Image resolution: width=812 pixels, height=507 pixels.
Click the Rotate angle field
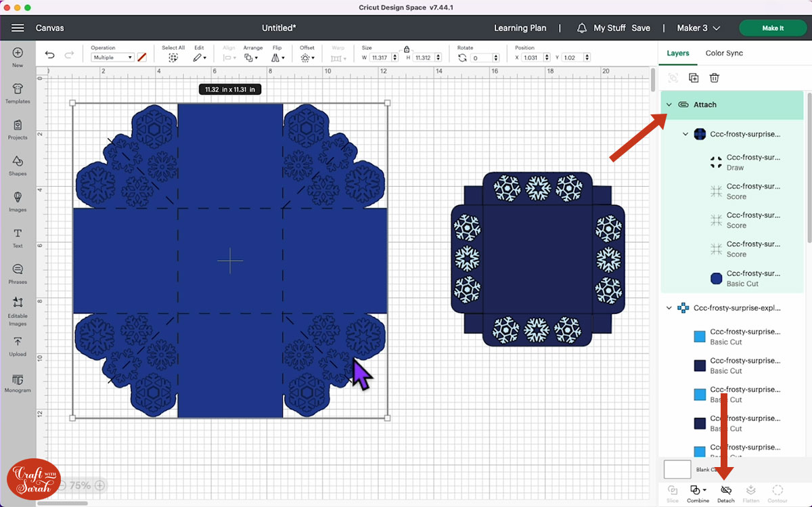tap(484, 58)
